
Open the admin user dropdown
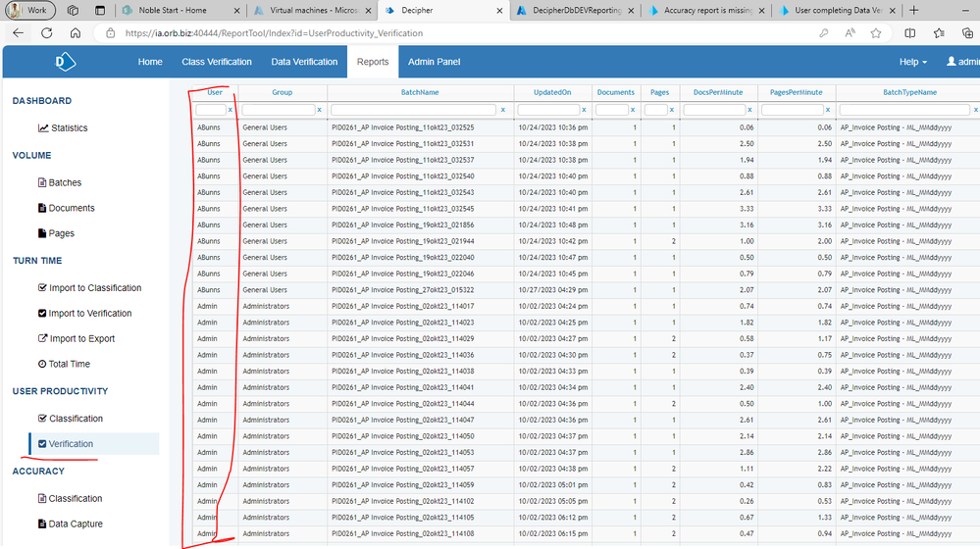coord(962,62)
